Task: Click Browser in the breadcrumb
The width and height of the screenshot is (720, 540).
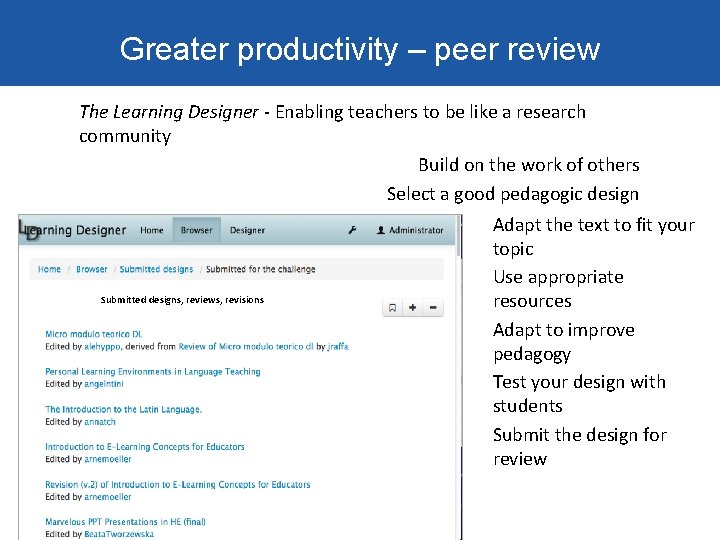Action: click(x=91, y=269)
